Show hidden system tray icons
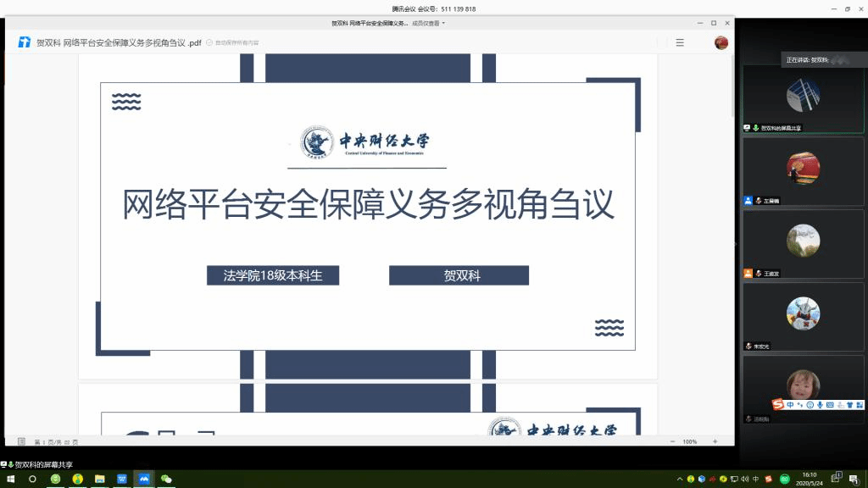The image size is (868, 488). click(x=680, y=479)
